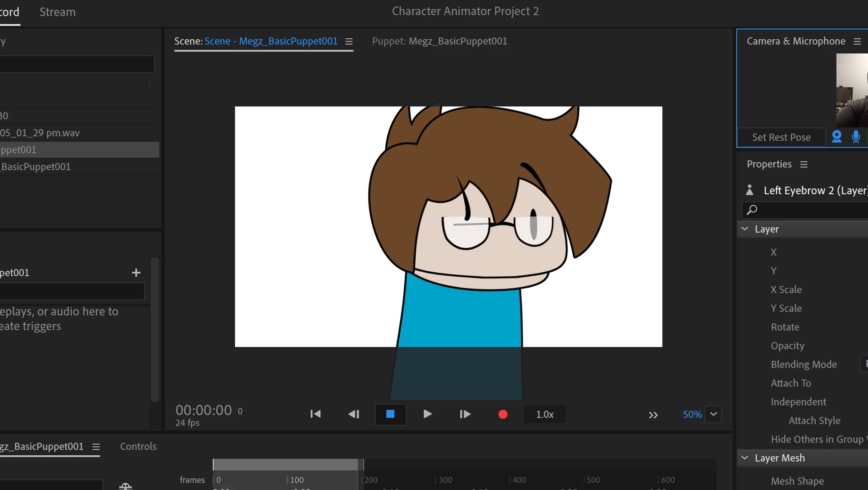
Task: Switch to the Controls tab
Action: tap(138, 446)
